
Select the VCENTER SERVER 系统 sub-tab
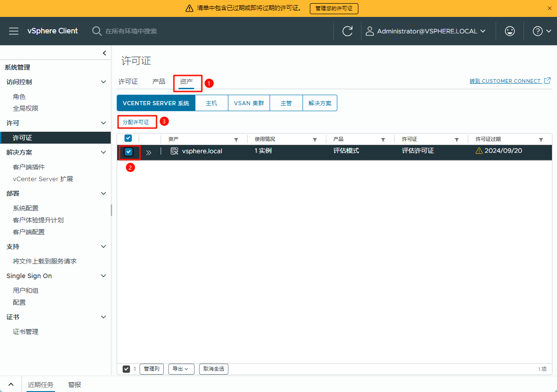(x=156, y=103)
